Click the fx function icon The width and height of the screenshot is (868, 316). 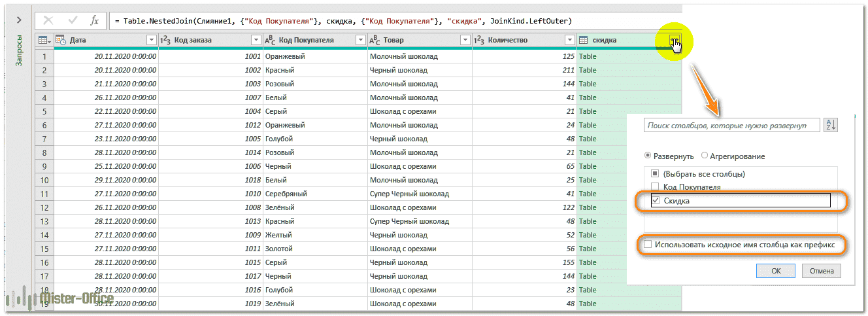click(x=95, y=21)
